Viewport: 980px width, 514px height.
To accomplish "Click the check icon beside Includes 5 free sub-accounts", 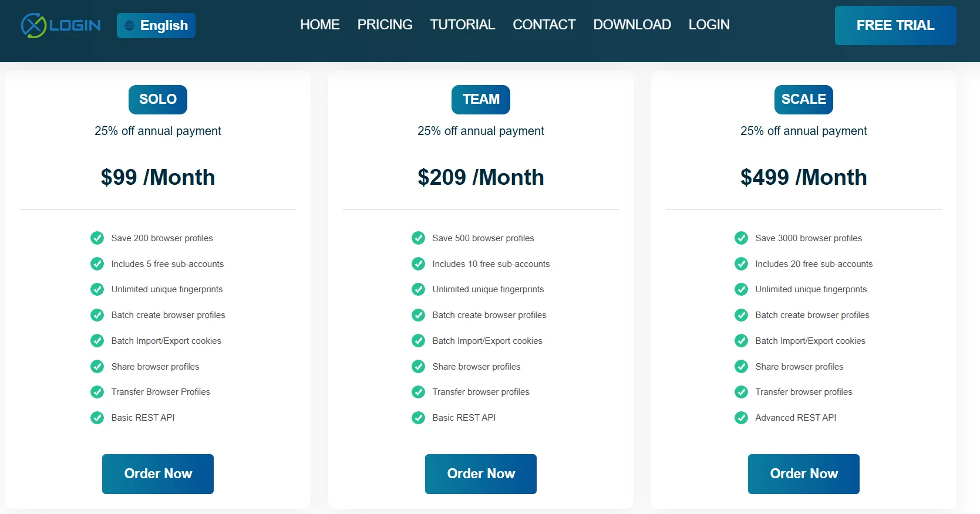I will coord(97,263).
